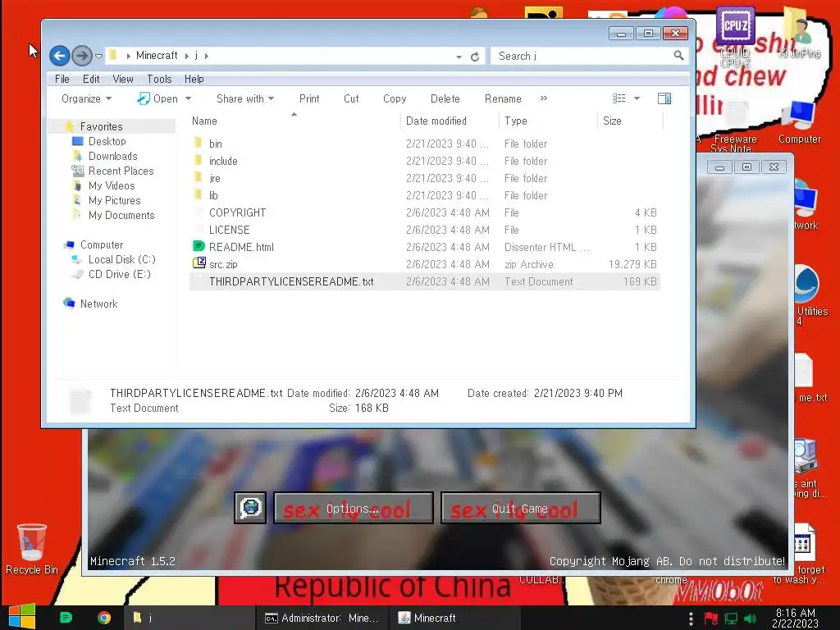Switch to Administrator command prompt taskbar item
840x630 pixels.
322,618
